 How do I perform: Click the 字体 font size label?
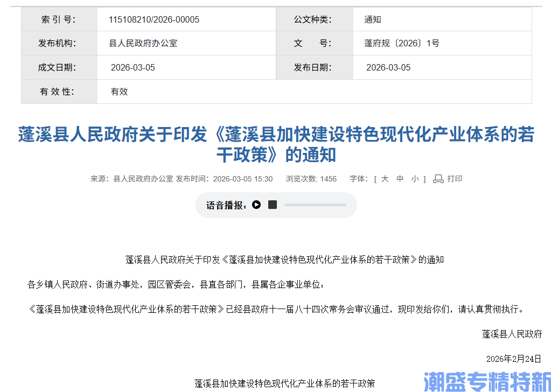(359, 179)
